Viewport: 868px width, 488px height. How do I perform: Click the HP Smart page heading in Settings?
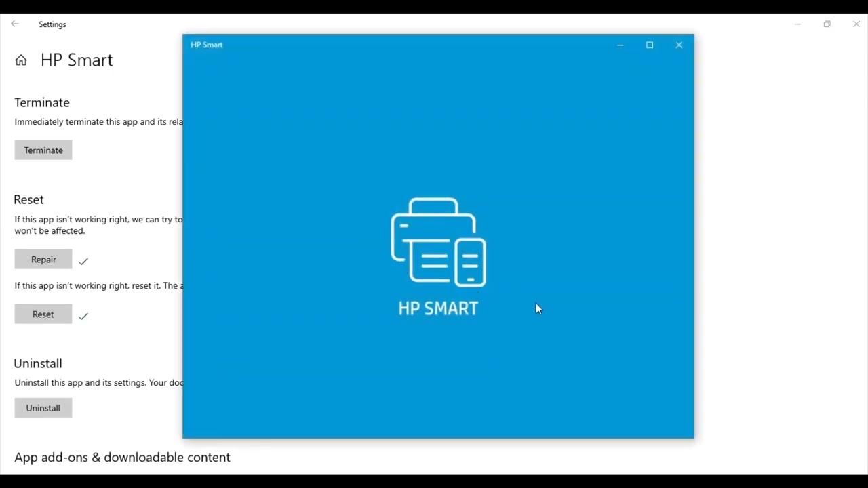coord(77,60)
